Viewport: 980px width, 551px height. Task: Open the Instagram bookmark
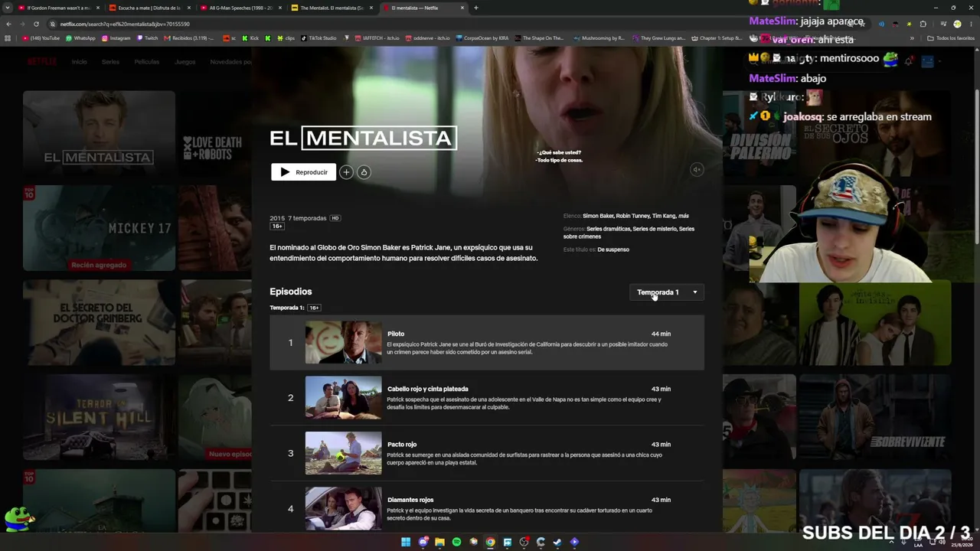pyautogui.click(x=116, y=38)
